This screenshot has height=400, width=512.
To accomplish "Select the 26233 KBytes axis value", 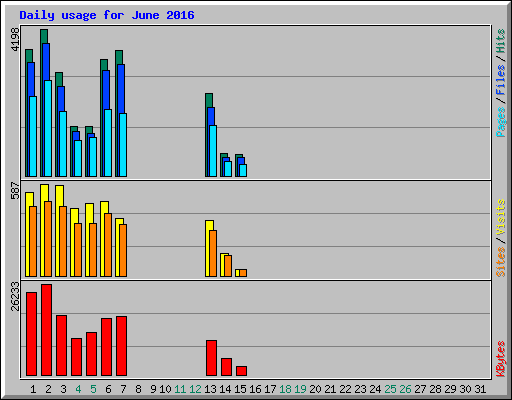I will (15, 296).
